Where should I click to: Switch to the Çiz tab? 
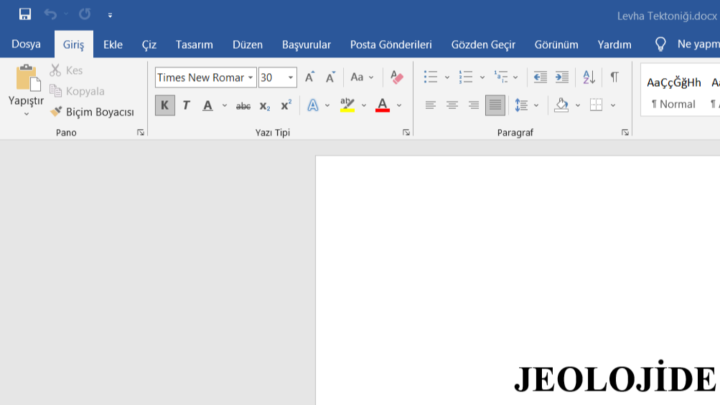tap(149, 45)
